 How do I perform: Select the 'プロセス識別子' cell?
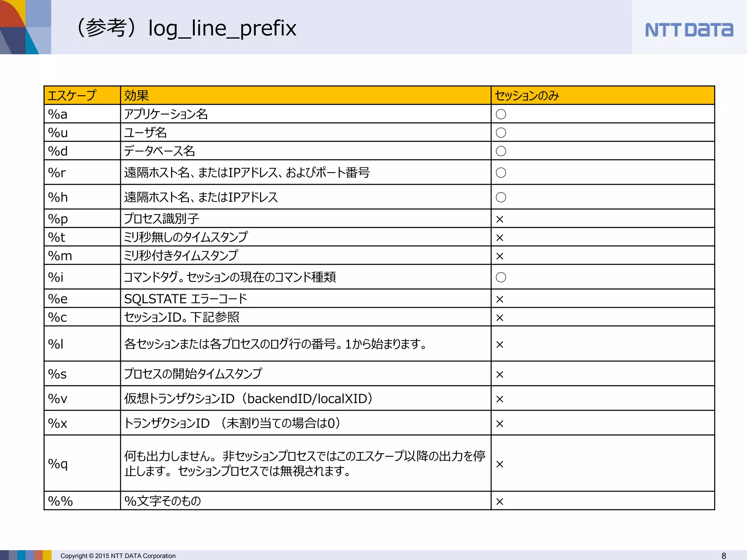[x=306, y=219]
